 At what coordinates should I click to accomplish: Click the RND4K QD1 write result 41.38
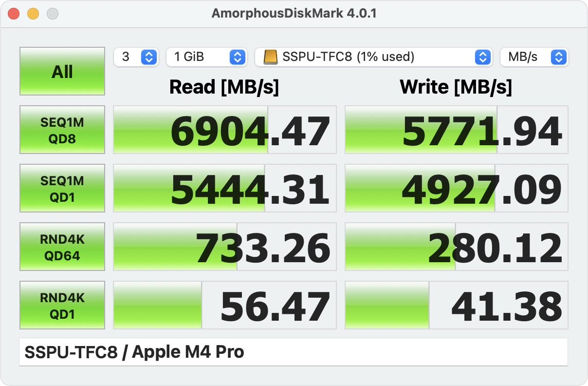coord(457,306)
